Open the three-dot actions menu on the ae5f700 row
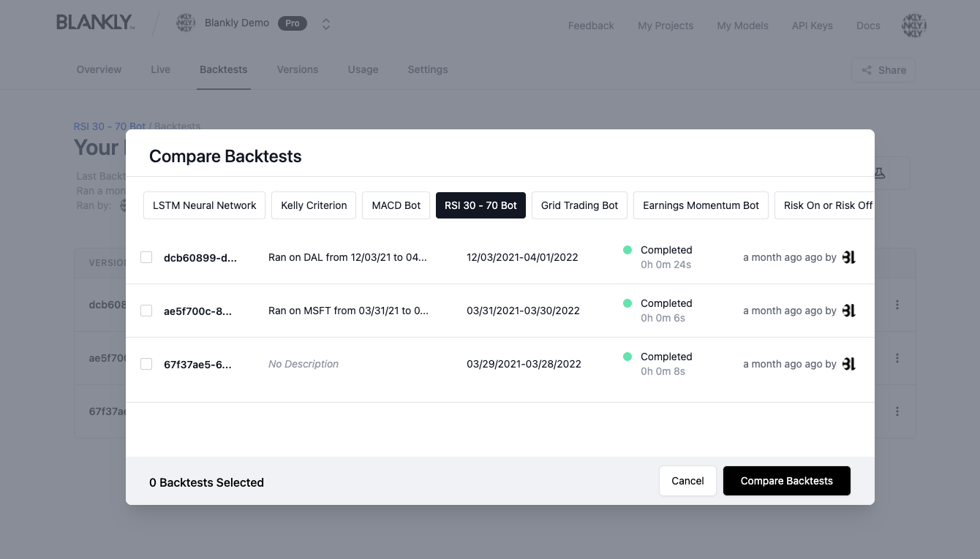980x559 pixels. (x=897, y=358)
